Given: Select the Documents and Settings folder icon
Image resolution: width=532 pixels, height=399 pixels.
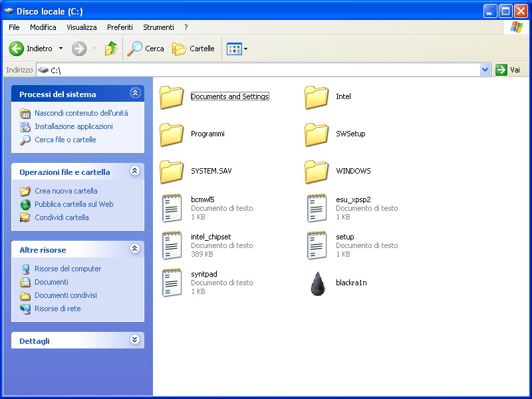Looking at the screenshot, I should click(x=172, y=97).
